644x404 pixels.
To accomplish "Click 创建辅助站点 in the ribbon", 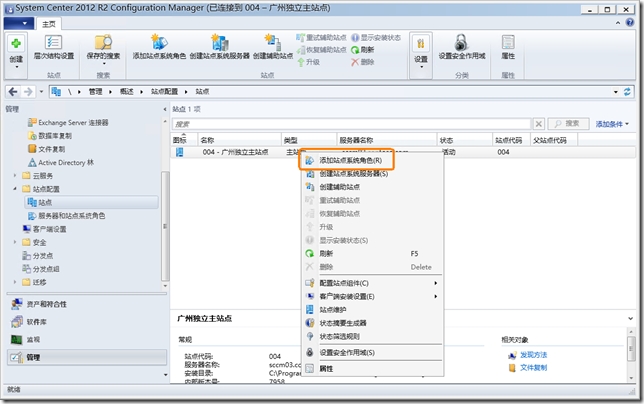I will pyautogui.click(x=273, y=47).
